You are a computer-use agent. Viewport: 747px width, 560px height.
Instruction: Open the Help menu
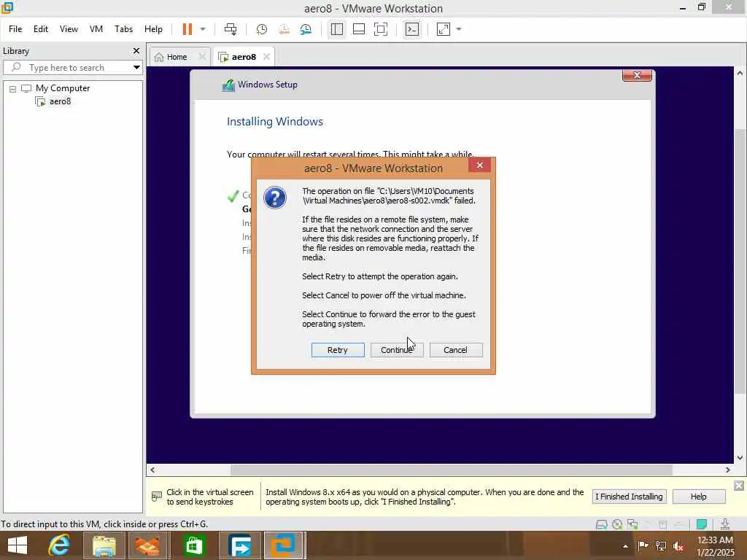tap(153, 29)
